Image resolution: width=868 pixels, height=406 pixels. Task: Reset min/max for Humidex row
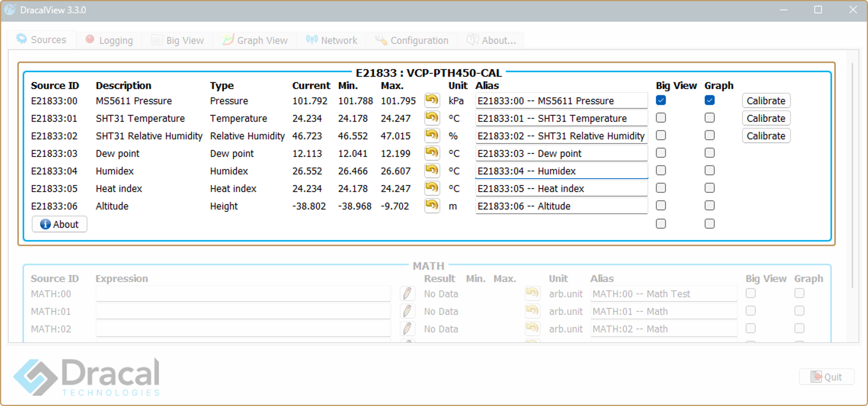pos(432,171)
